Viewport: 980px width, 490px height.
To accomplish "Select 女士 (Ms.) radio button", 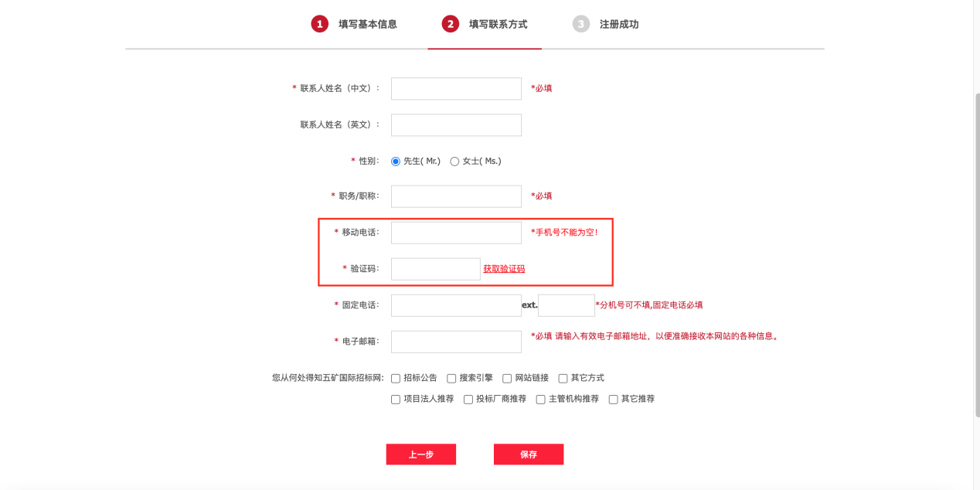I will 454,162.
